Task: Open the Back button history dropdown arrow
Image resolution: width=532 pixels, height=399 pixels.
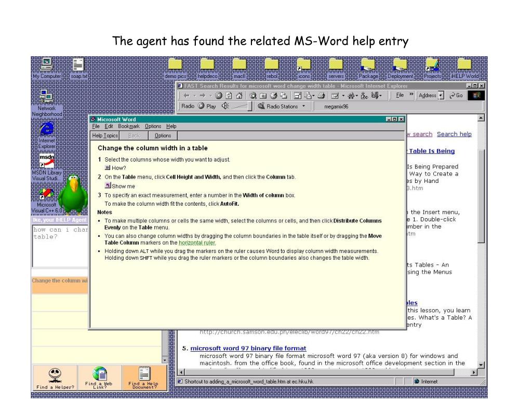Action: (x=195, y=96)
